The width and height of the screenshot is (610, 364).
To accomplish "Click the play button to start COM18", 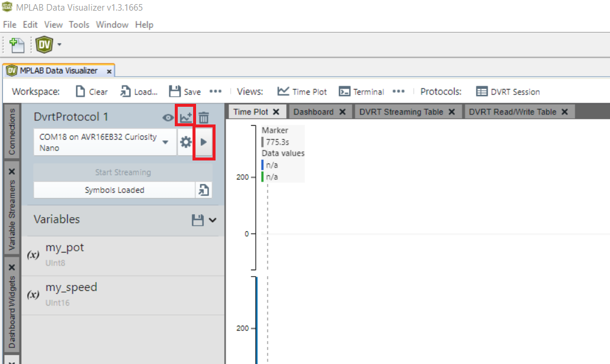I will click(204, 142).
